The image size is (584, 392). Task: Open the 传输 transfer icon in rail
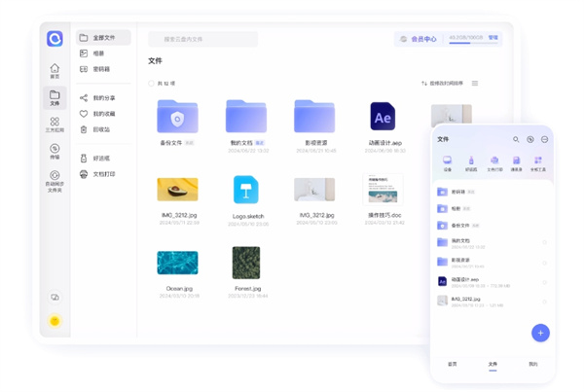click(x=55, y=151)
